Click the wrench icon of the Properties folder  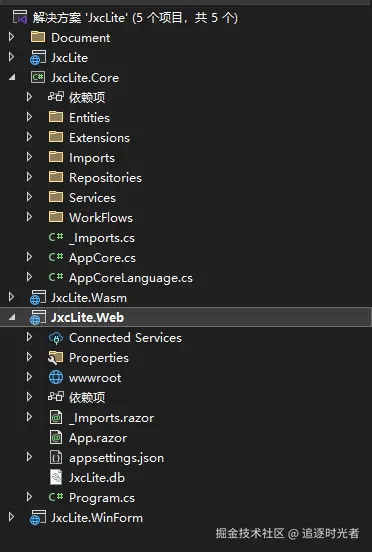(56, 358)
